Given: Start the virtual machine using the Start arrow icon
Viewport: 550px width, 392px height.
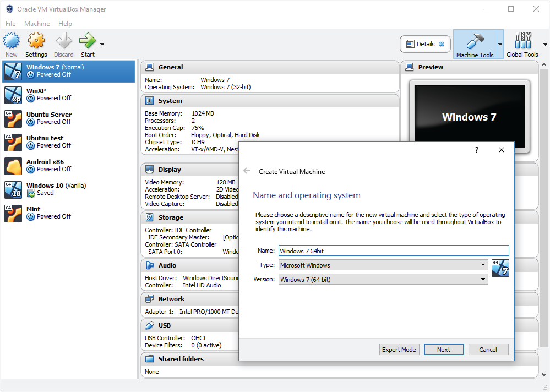Looking at the screenshot, I should (x=87, y=41).
